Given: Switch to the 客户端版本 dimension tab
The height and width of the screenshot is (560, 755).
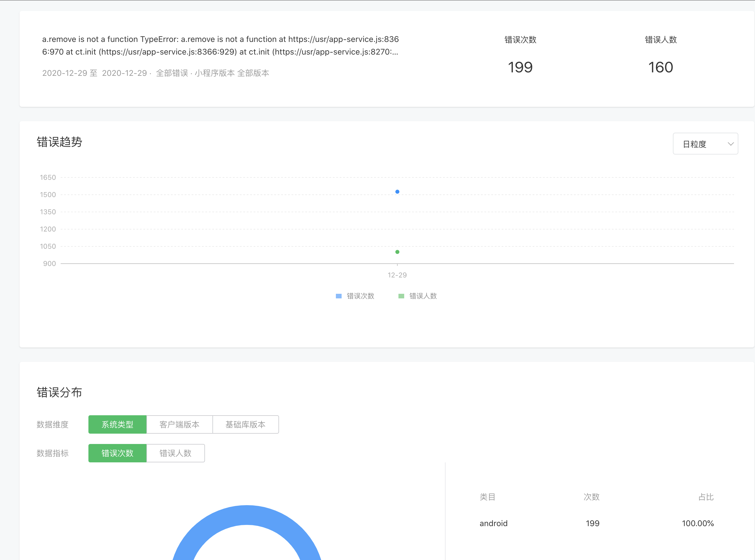Looking at the screenshot, I should (179, 424).
